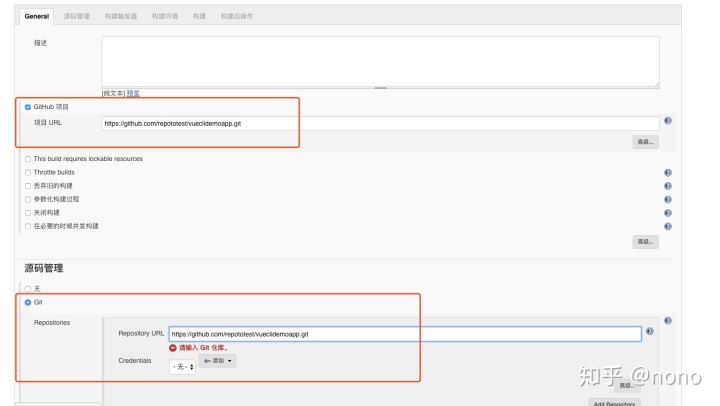Open help icon for Throttle builds
This screenshot has height=406, width=720.
coord(668,173)
